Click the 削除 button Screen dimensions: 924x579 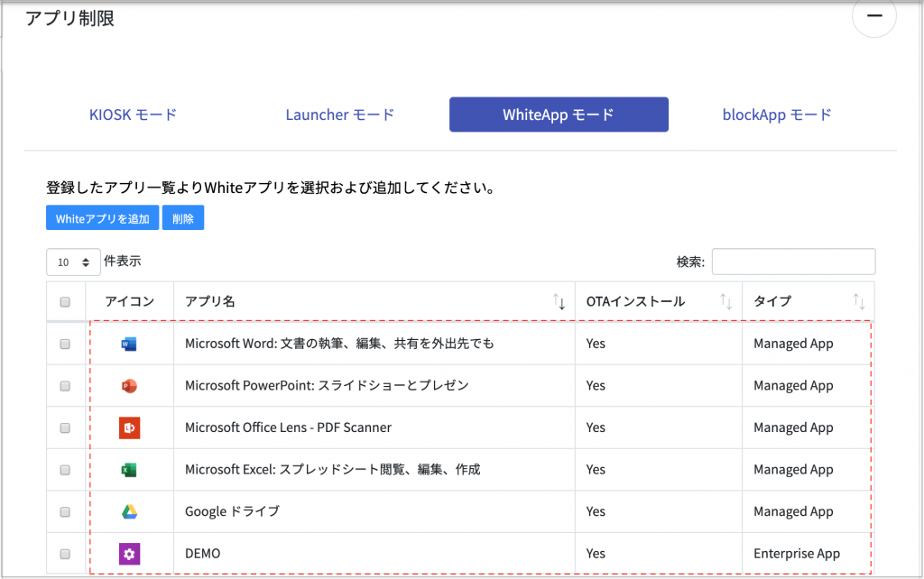click(183, 218)
